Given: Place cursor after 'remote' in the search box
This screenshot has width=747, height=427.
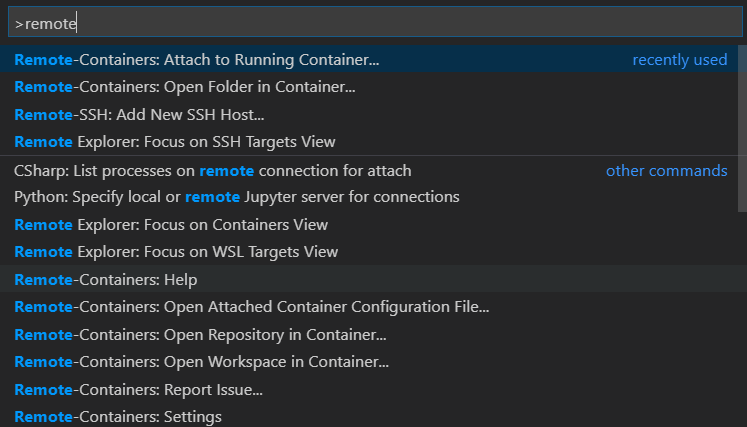Looking at the screenshot, I should (78, 22).
